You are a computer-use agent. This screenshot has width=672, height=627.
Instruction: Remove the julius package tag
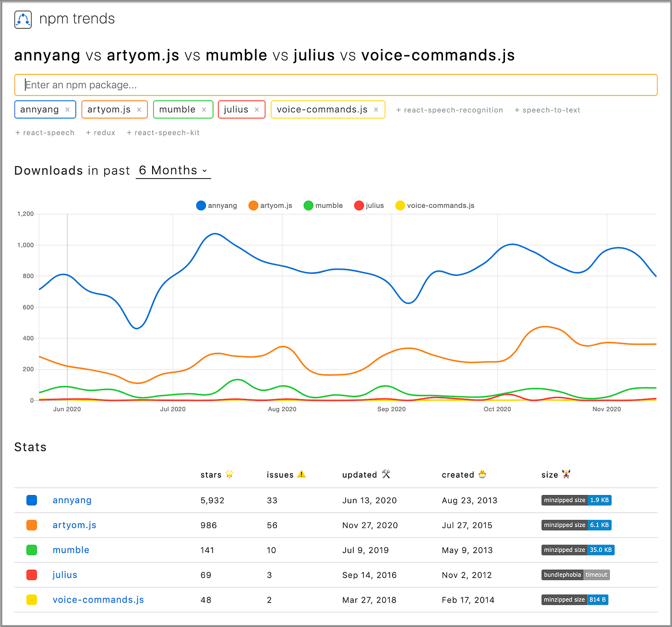coord(257,110)
